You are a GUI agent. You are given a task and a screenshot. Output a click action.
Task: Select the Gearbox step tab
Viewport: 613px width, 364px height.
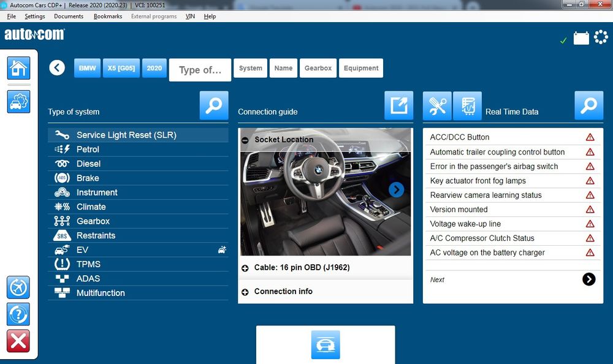click(318, 68)
